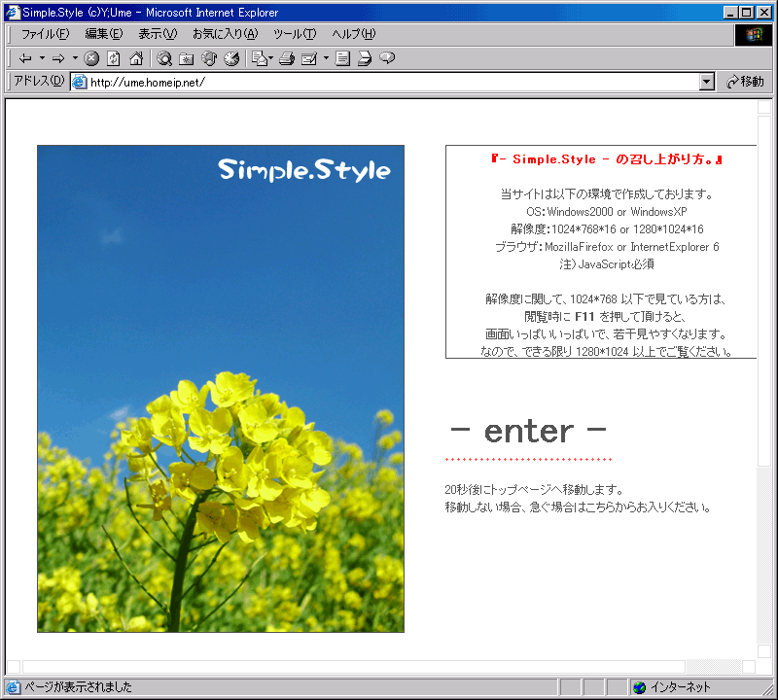Go forward with the Forward arrow

[58, 58]
